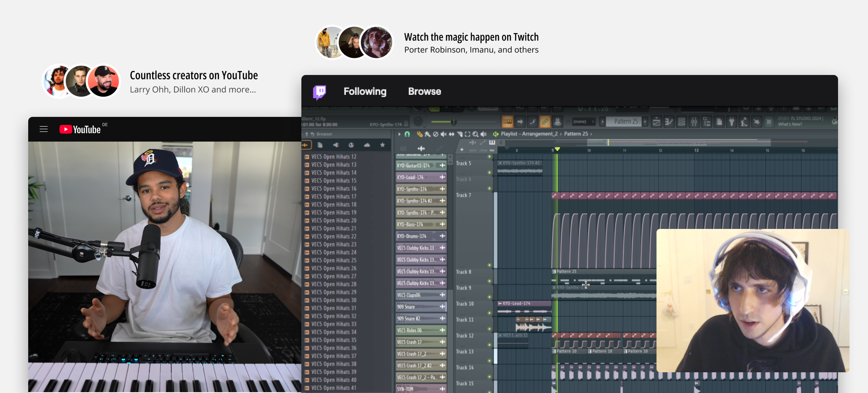Viewport: 868px width, 393px height.
Task: Click the YouTube logo
Action: coord(80,129)
